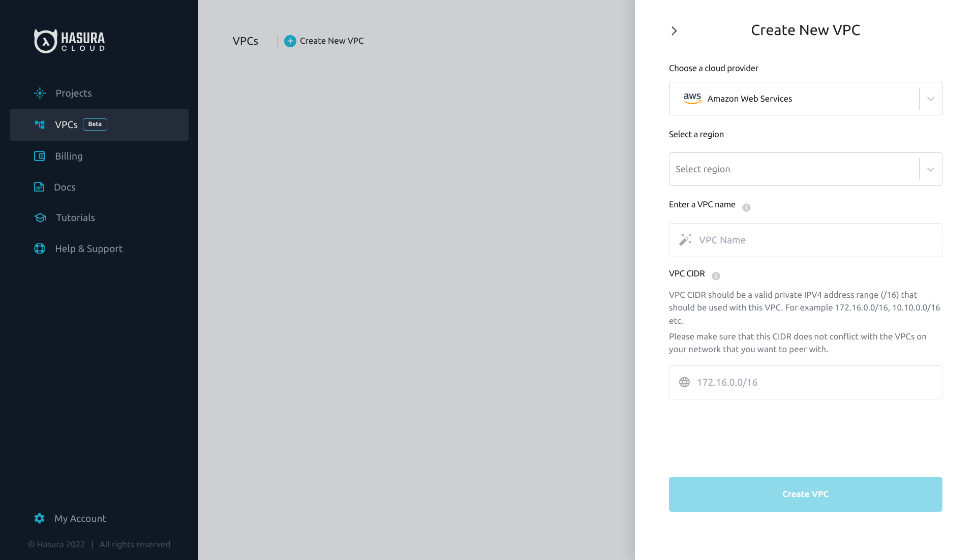The height and width of the screenshot is (560, 976).
Task: Click the plus icon next to Create New VPC
Action: tap(290, 41)
